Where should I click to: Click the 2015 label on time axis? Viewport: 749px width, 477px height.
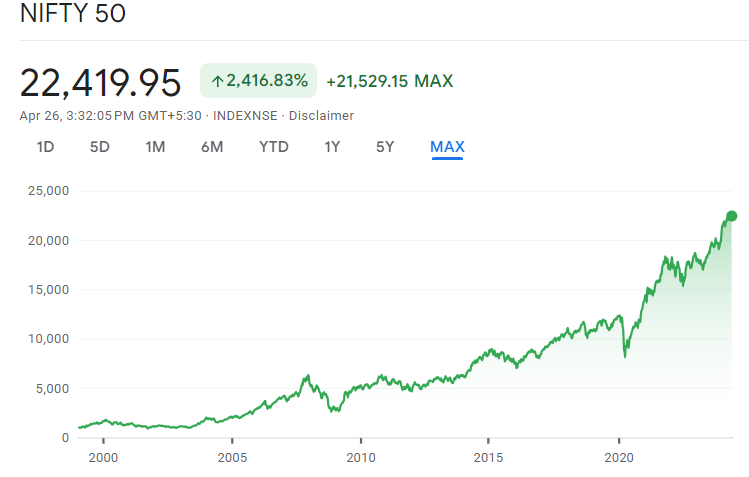[489, 457]
